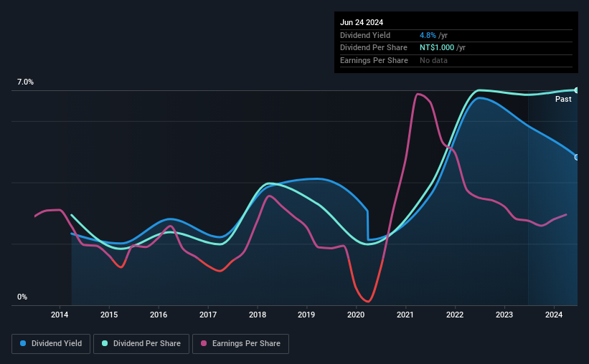Image resolution: width=589 pixels, height=364 pixels.
Task: Click the 4.8% dividend yield value
Action: point(428,35)
